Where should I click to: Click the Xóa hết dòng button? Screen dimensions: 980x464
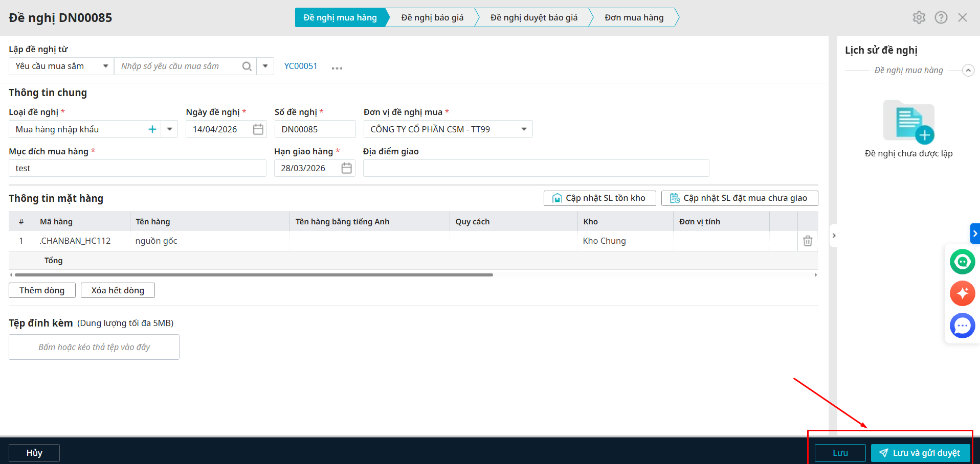[x=118, y=290]
